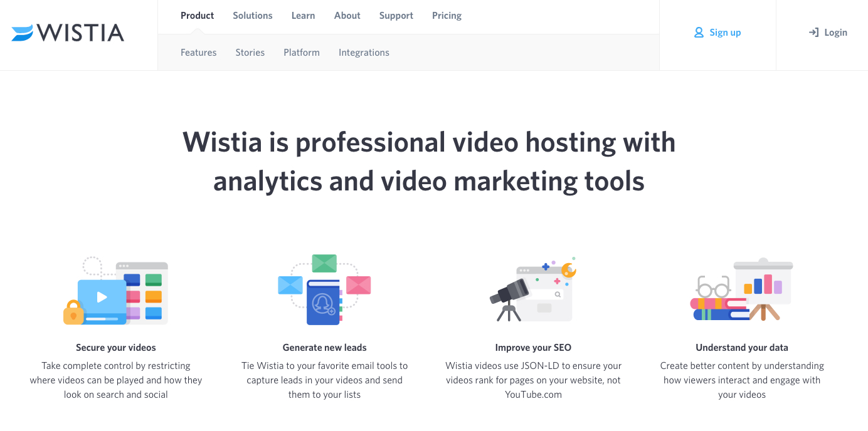Expand the About section
The image size is (868, 431).
[347, 15]
